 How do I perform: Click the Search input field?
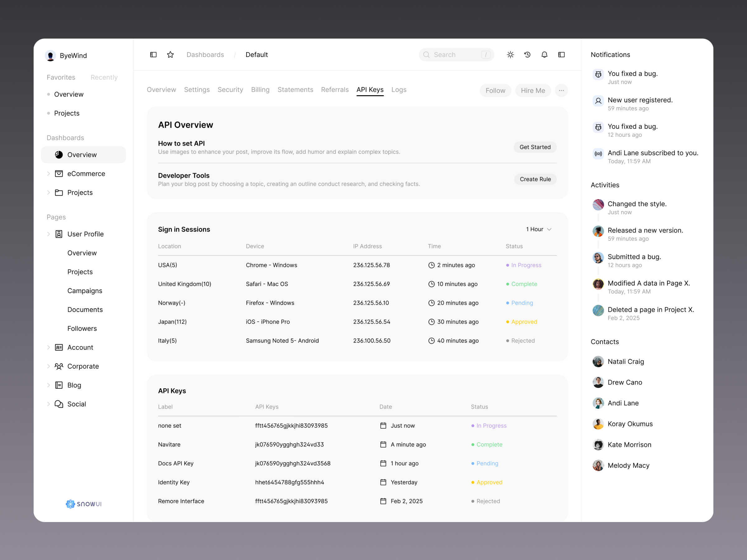point(456,54)
